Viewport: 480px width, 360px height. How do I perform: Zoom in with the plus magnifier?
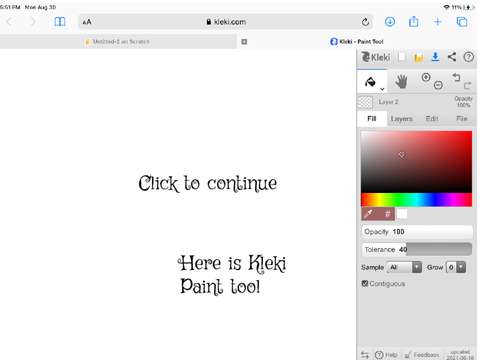click(426, 77)
